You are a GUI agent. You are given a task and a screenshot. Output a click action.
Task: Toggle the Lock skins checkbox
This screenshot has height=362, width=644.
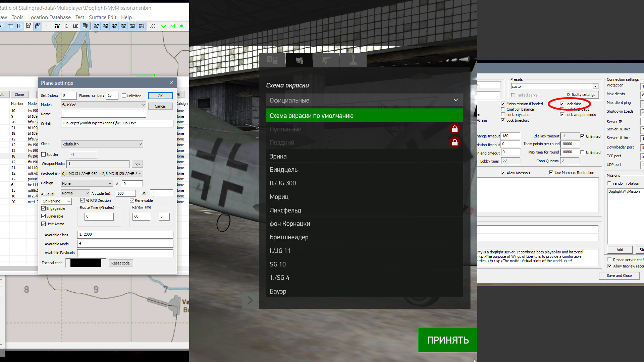(562, 104)
